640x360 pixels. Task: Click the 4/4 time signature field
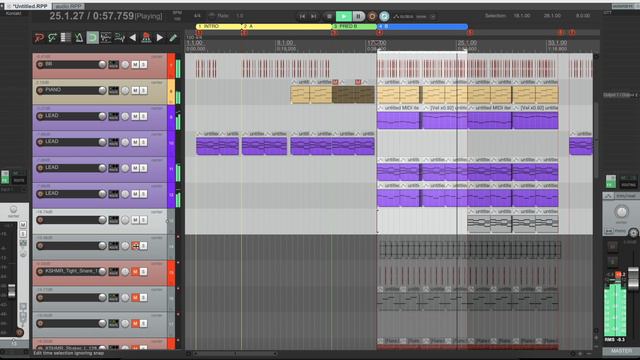197,16
